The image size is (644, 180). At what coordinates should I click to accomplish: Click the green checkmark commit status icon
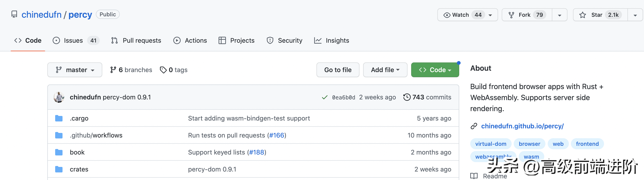tap(325, 97)
